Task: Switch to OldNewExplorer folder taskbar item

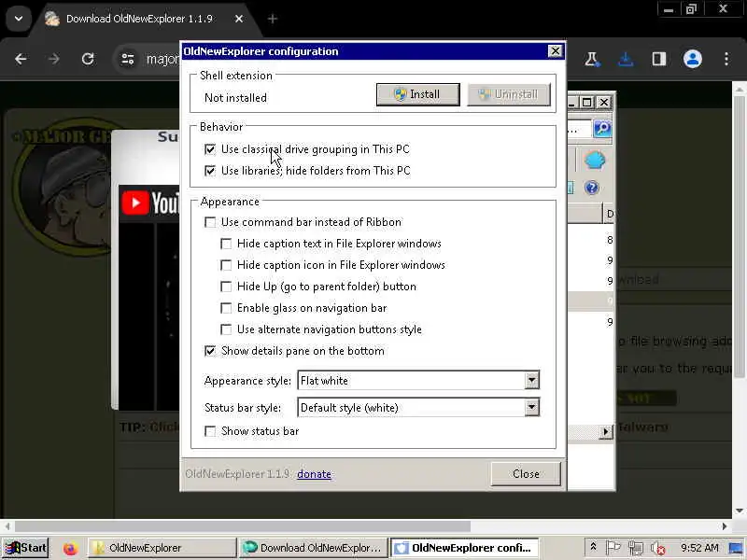Action: pos(162,548)
